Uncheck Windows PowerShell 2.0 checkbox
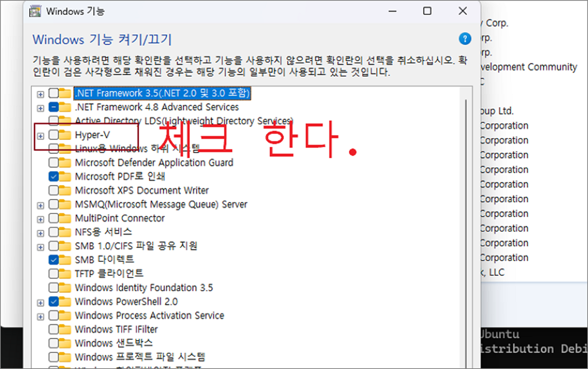 [53, 302]
